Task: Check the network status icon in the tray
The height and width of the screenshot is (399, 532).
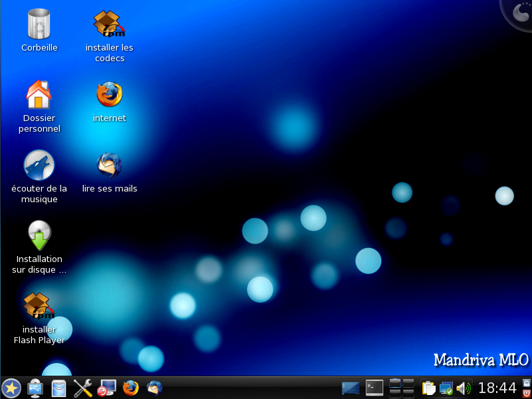Action: pos(446,388)
